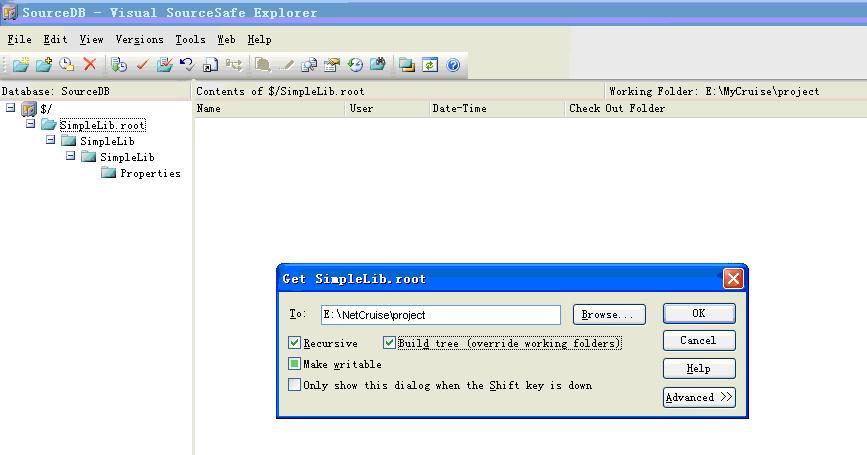This screenshot has width=867, height=455.
Task: Click the Check In toolbar icon
Action: coord(164,65)
